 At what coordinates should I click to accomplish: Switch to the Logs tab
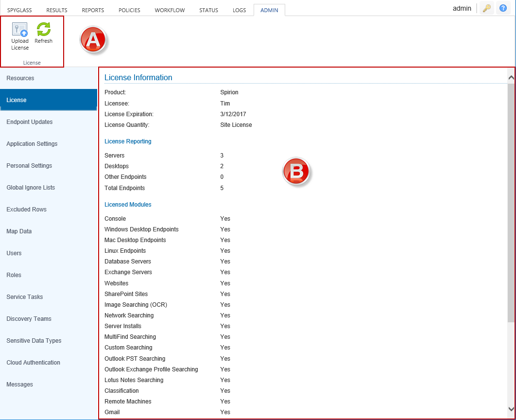(x=239, y=10)
